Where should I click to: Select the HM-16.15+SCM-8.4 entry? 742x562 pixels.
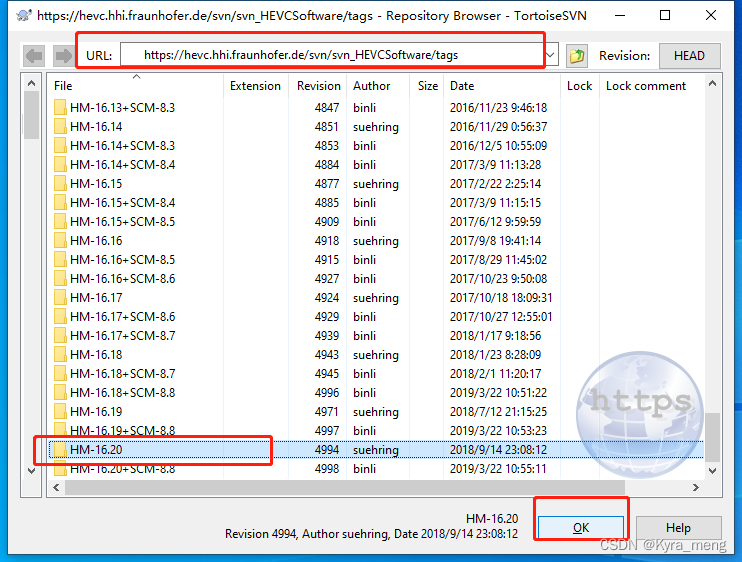point(123,202)
